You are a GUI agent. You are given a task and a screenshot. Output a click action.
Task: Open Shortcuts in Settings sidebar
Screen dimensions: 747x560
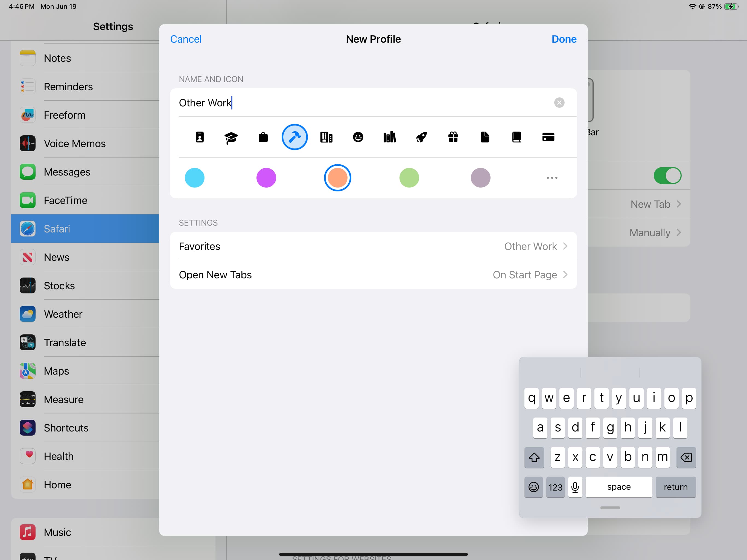pyautogui.click(x=66, y=428)
